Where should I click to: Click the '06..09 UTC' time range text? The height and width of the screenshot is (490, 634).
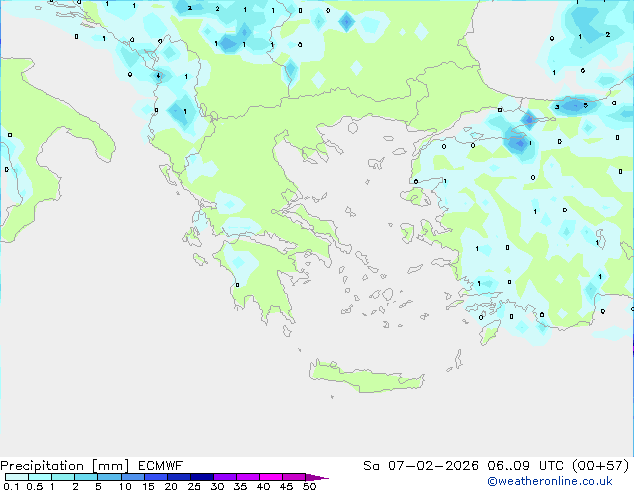tap(526, 466)
